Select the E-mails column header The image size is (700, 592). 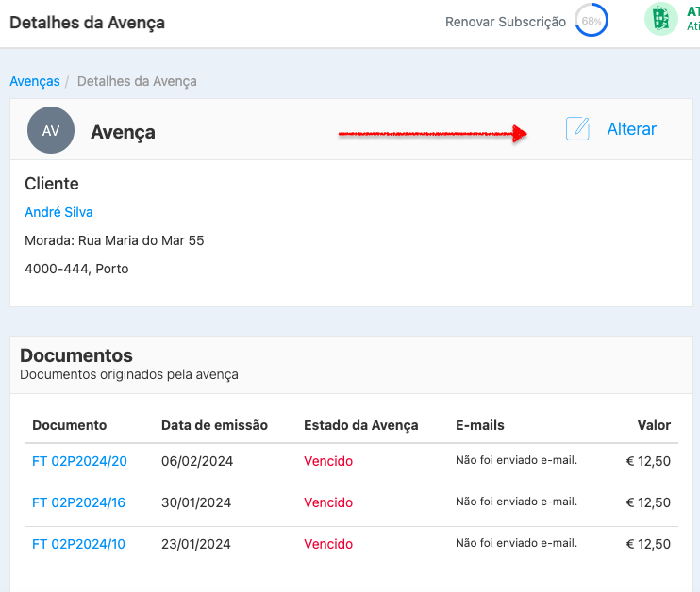[479, 425]
